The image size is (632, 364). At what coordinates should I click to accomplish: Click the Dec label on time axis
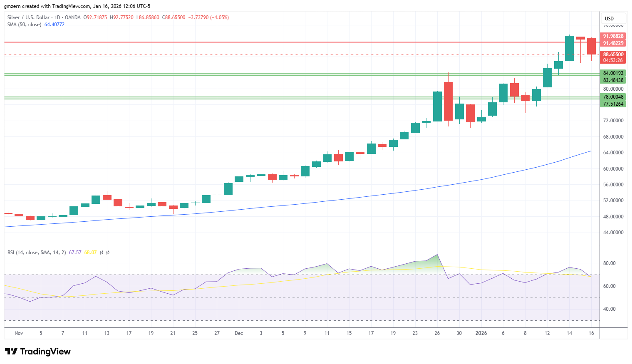[239, 333]
